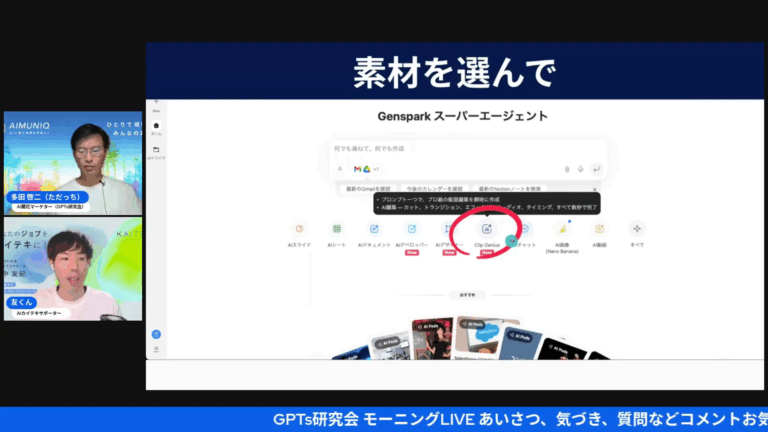Click the microphone voice input icon

[x=580, y=169]
